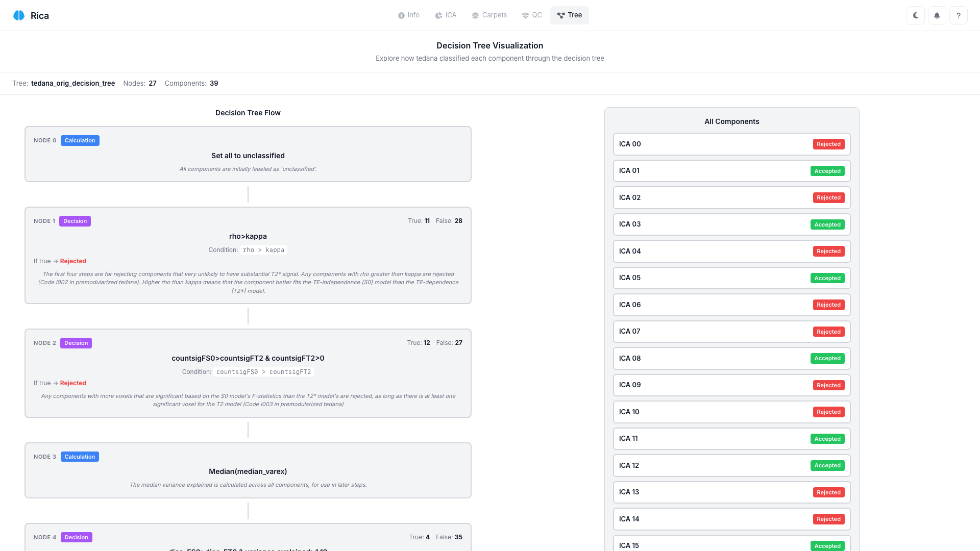Select the ICA 03 component row

[715, 224]
